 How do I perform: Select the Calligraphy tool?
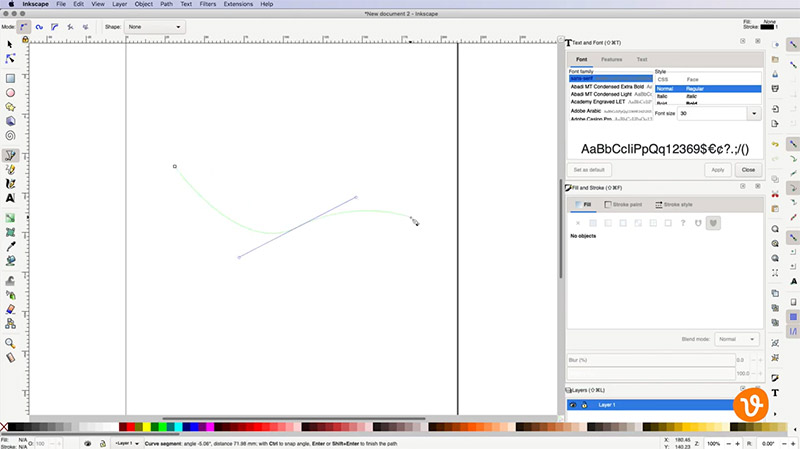coord(10,184)
